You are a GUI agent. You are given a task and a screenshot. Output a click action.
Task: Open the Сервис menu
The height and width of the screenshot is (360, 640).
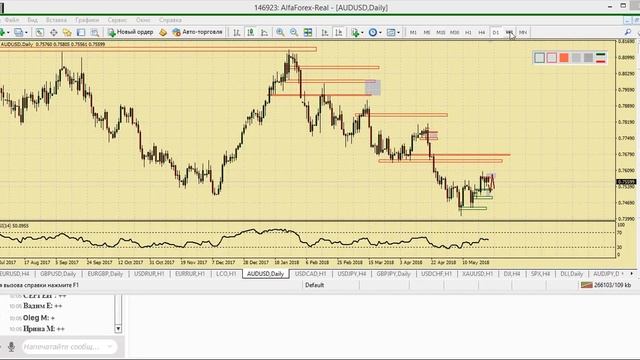118,20
